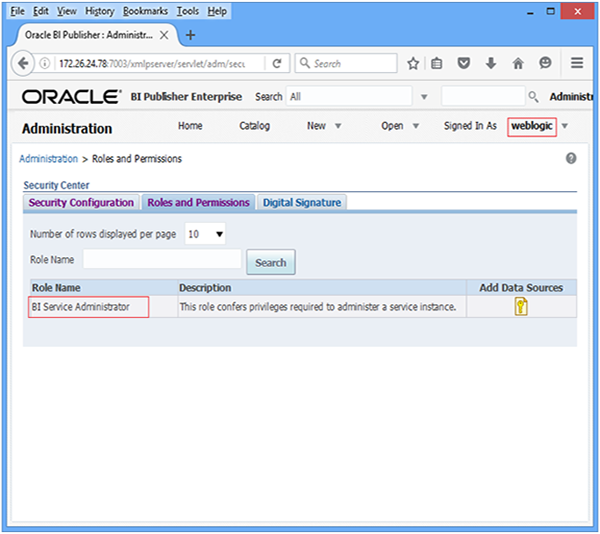Select the Roles and Permissions tab
This screenshot has width=600, height=534.
pos(198,202)
